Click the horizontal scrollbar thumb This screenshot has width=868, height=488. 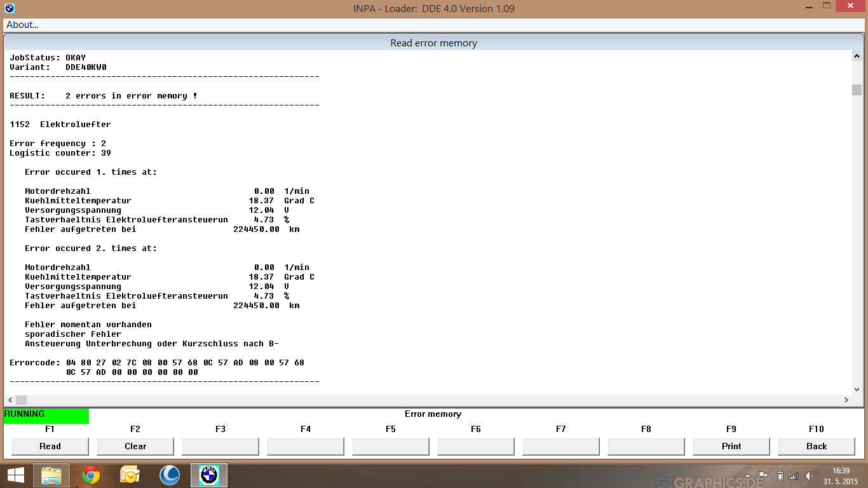tap(22, 400)
